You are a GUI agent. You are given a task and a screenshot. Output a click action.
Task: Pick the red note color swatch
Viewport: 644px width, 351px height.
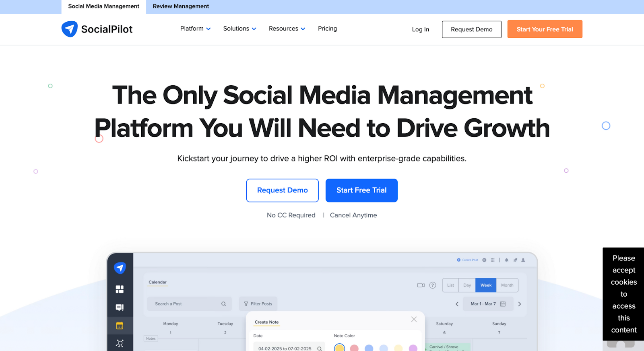[354, 348]
